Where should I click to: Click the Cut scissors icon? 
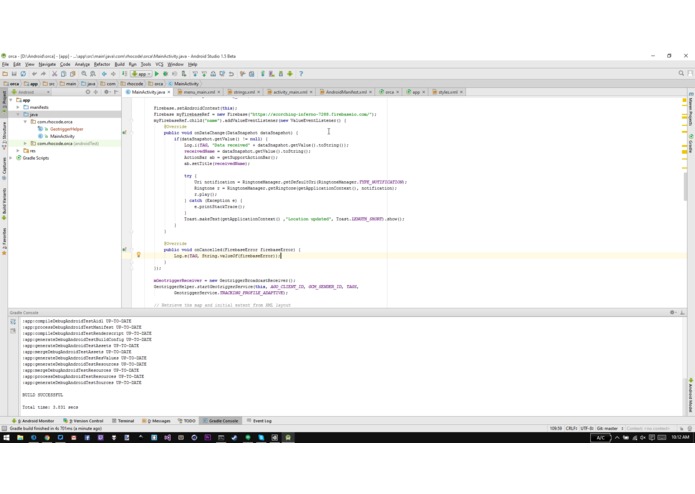pyautogui.click(x=54, y=74)
